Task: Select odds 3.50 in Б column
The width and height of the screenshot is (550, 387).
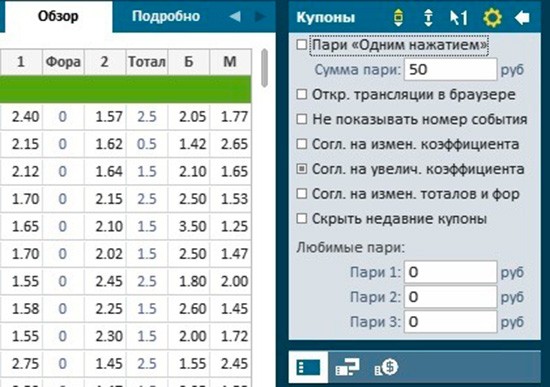Action: coord(193,226)
